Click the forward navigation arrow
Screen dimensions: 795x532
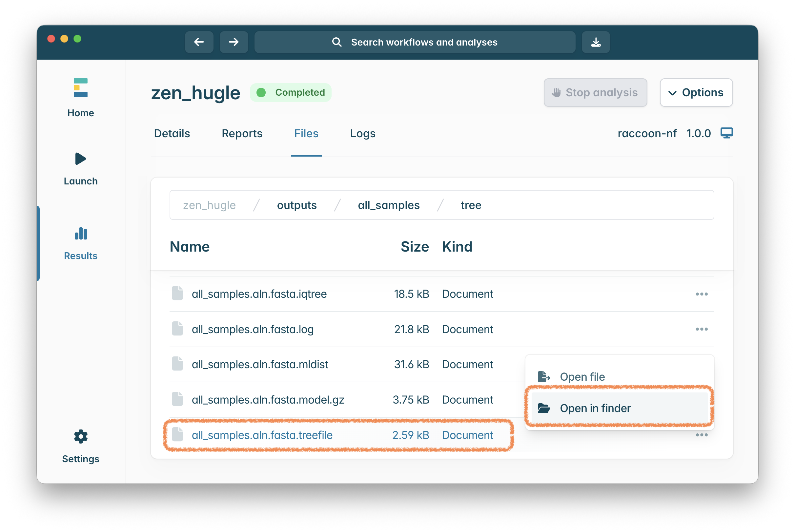click(234, 42)
